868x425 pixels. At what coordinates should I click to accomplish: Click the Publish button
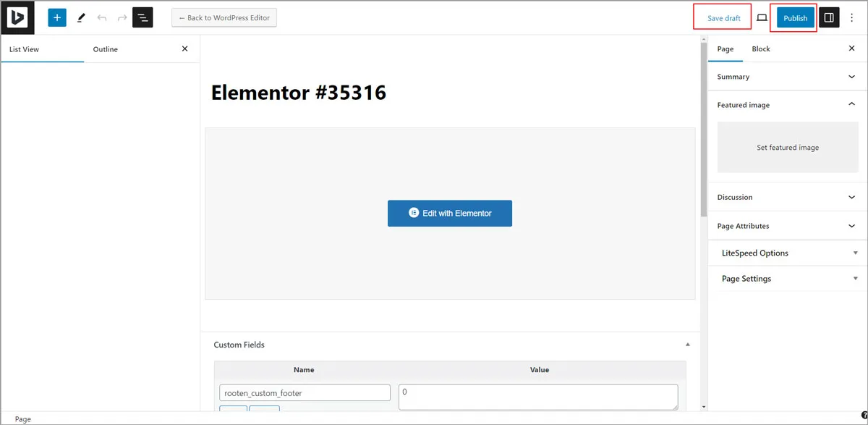coord(795,18)
